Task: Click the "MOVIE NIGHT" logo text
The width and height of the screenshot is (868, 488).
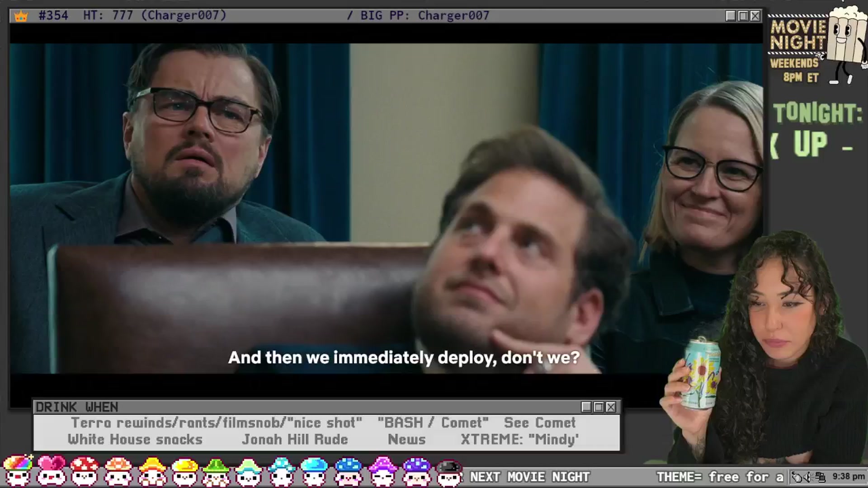Action: click(x=798, y=35)
